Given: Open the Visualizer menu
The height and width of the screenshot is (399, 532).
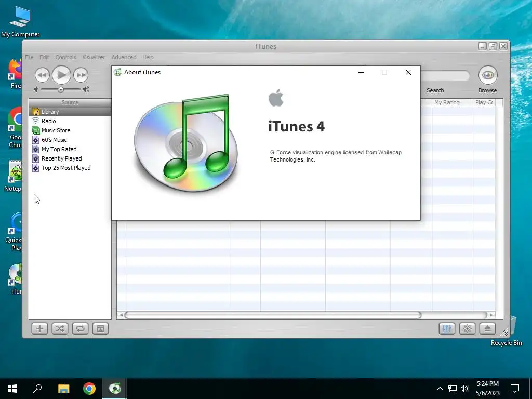Looking at the screenshot, I should tap(94, 57).
